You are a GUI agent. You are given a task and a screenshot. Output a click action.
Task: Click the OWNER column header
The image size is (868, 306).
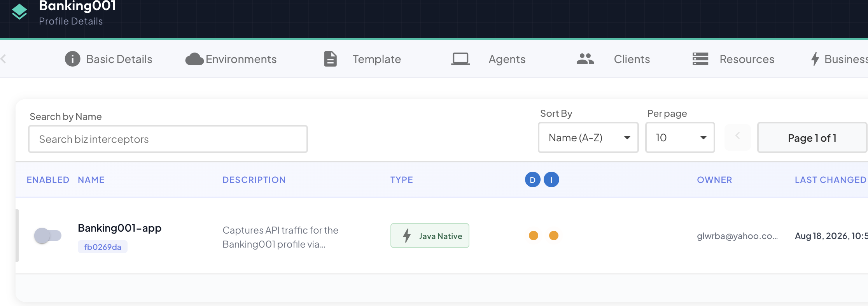point(714,180)
